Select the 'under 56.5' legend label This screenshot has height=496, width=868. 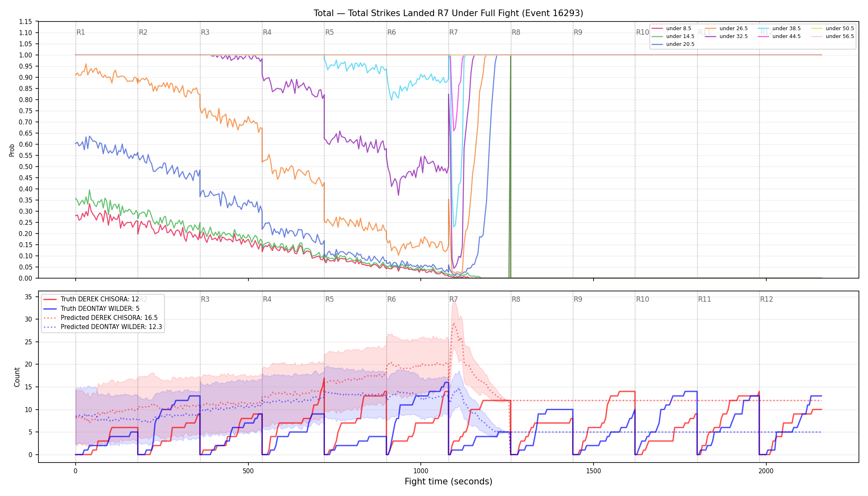[x=839, y=36]
